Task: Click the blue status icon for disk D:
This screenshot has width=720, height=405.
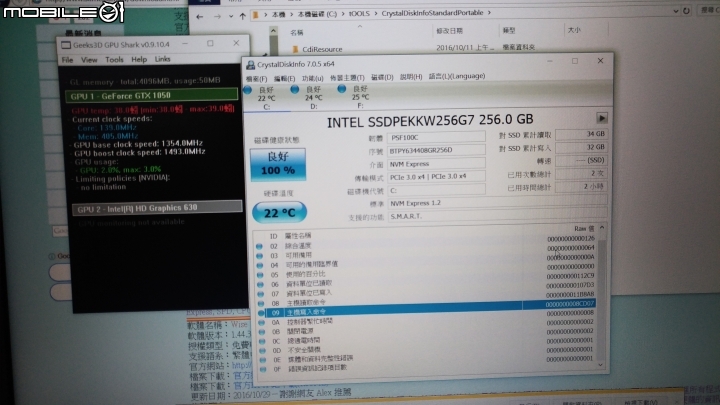Action: click(294, 90)
